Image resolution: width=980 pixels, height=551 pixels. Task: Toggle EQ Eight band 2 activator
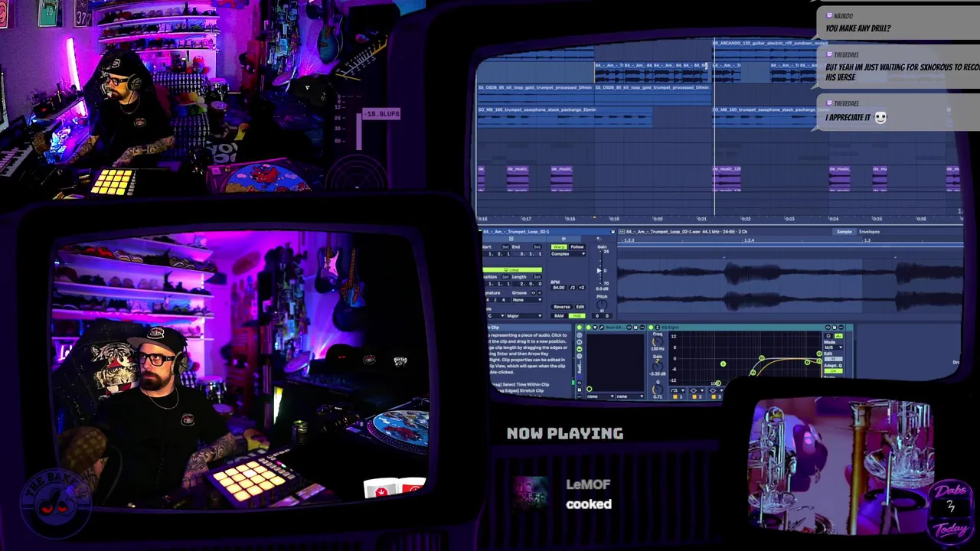(694, 396)
